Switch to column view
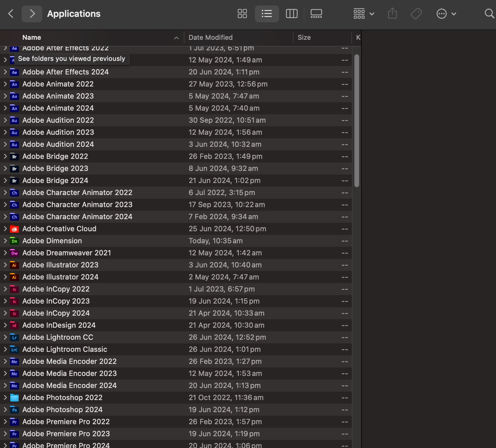 point(292,14)
